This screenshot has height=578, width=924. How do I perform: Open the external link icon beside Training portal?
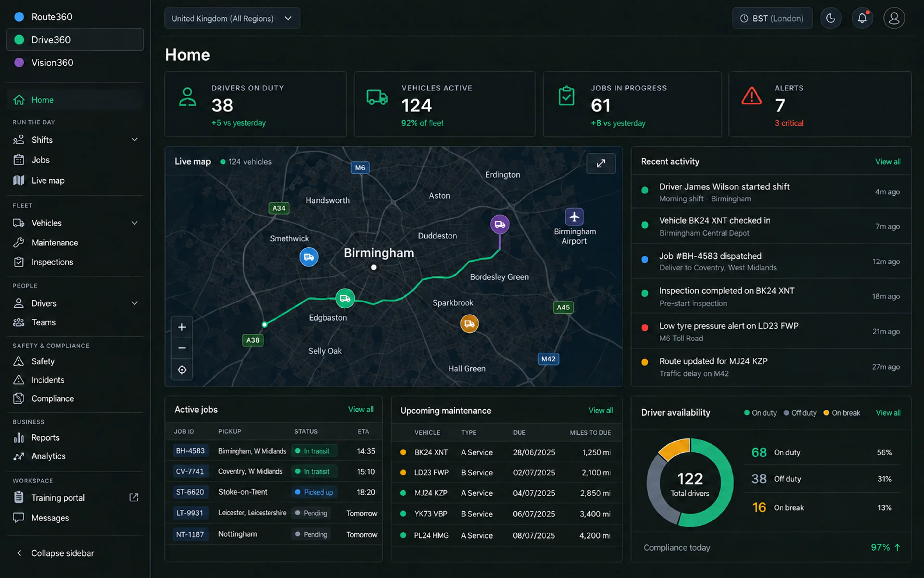134,497
